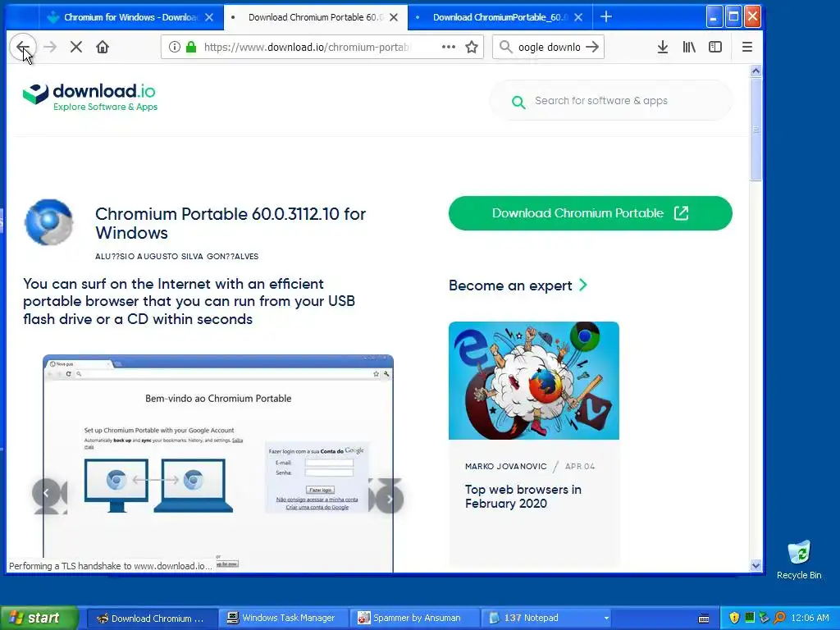Switch to Windows Task Manager taskbar item
Viewport: 840px width, 630px height.
[282, 619]
